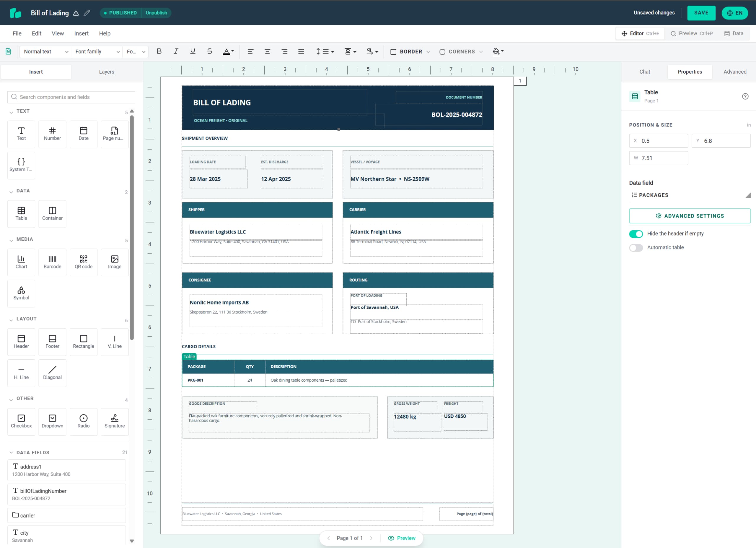Insert a System Text component
The image size is (756, 548).
(21, 165)
